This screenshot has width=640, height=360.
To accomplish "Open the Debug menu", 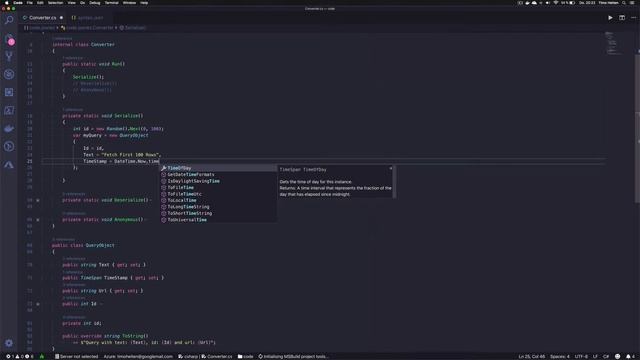I will 95,3.
